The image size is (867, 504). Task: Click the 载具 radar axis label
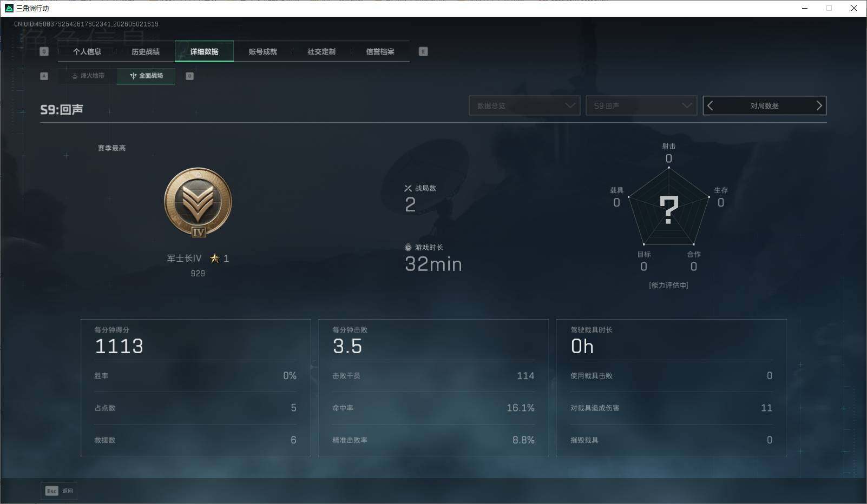pos(616,190)
